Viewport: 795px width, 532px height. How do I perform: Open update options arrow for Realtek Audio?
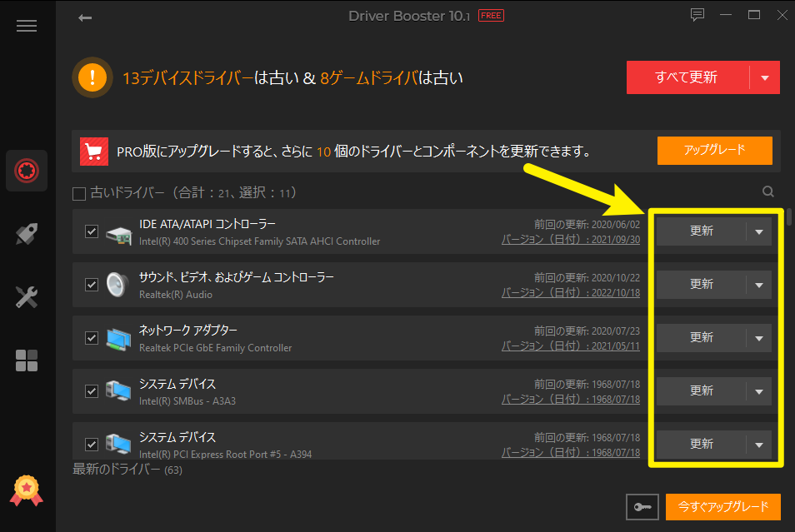click(x=759, y=285)
